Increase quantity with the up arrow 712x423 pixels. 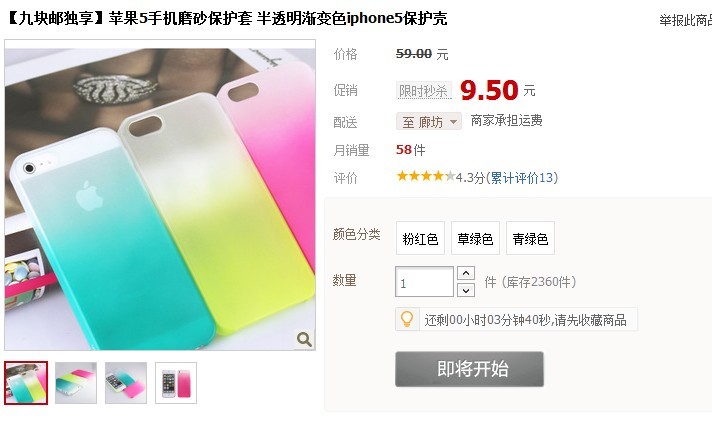466,273
